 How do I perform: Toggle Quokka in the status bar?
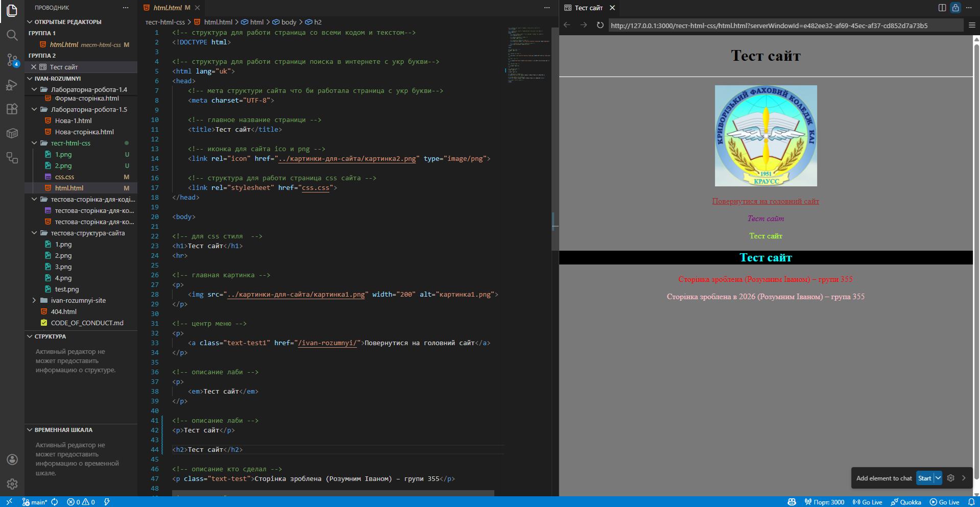pos(906,502)
